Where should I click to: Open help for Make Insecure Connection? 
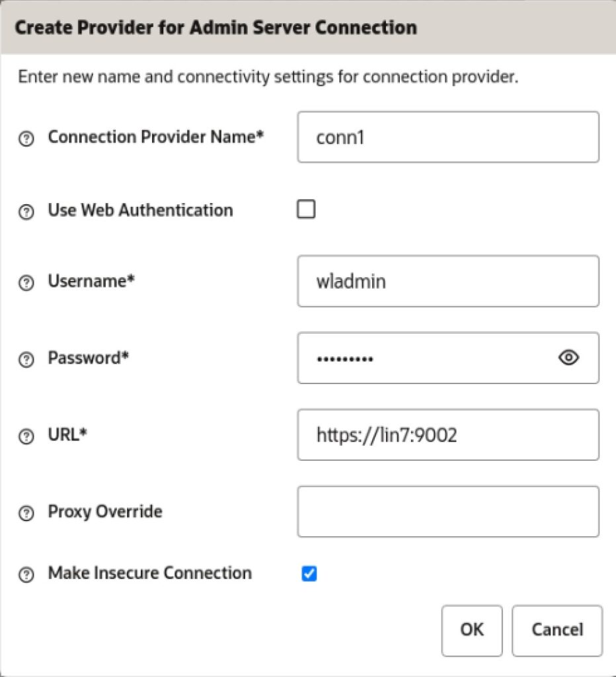(26, 575)
